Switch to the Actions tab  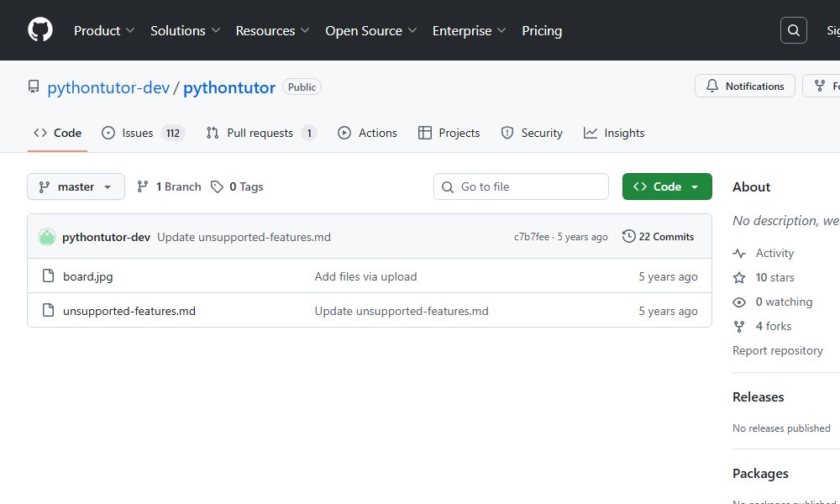368,133
